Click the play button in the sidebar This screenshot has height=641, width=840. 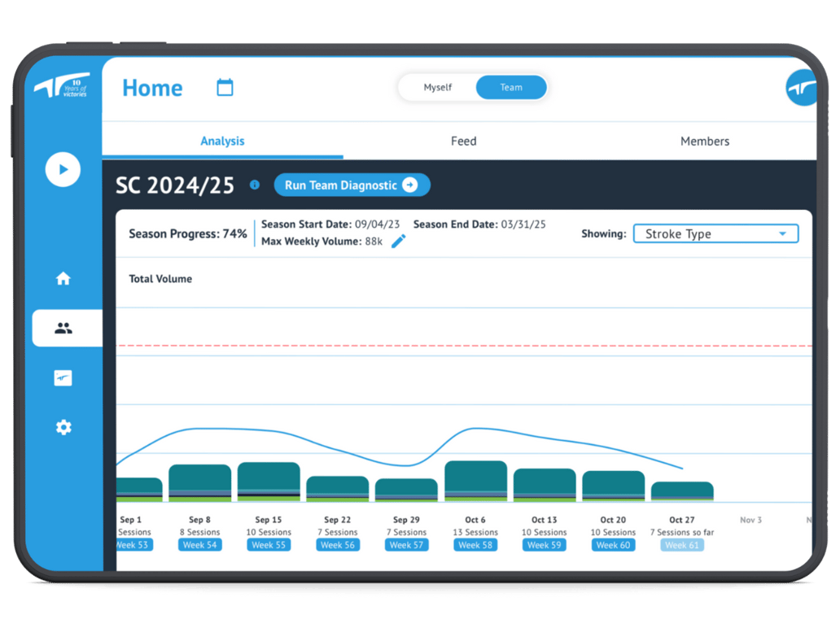pyautogui.click(x=63, y=170)
